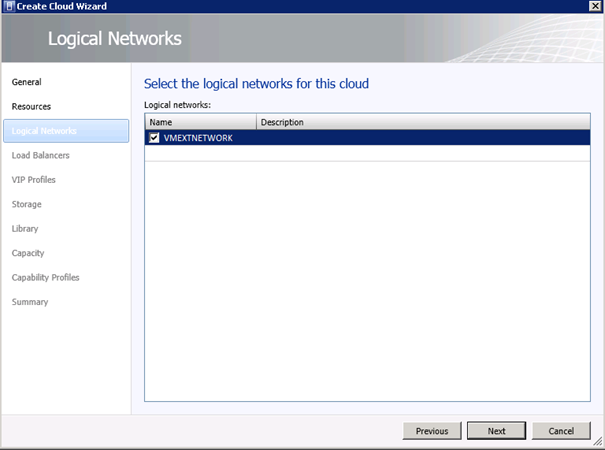Select the VMEXTNETWORK row text
The height and width of the screenshot is (450, 605).
198,138
